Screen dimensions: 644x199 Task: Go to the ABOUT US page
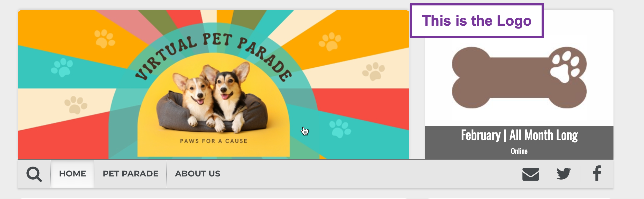pos(198,174)
